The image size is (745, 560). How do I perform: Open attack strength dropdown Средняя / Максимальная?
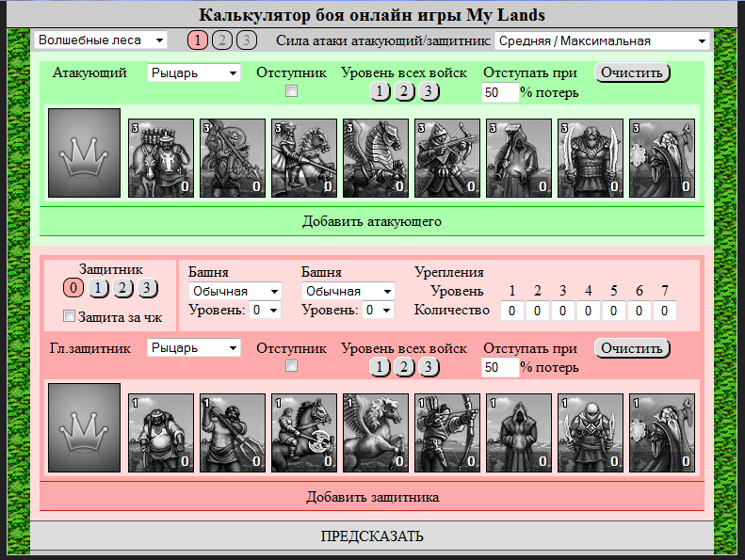[602, 40]
